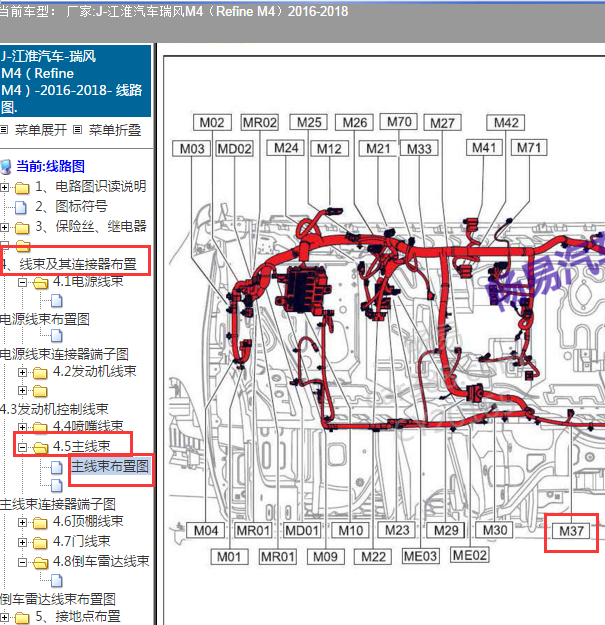Screen dimensions: 605x625
Task: Select 线束及其连接器布置 tree entry
Action: 78,264
